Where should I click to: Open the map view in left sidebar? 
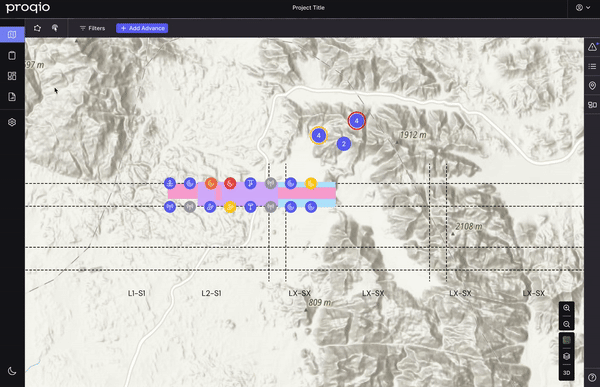12,35
